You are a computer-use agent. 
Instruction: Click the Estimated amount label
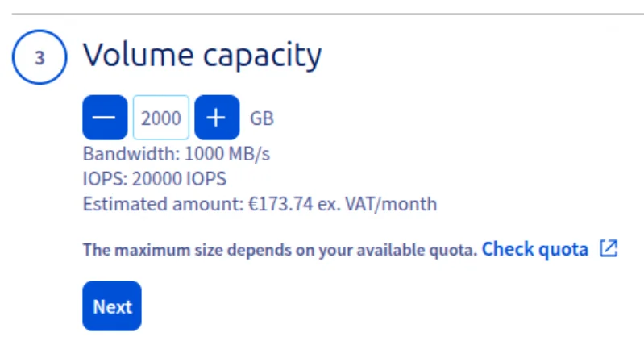pyautogui.click(x=161, y=204)
